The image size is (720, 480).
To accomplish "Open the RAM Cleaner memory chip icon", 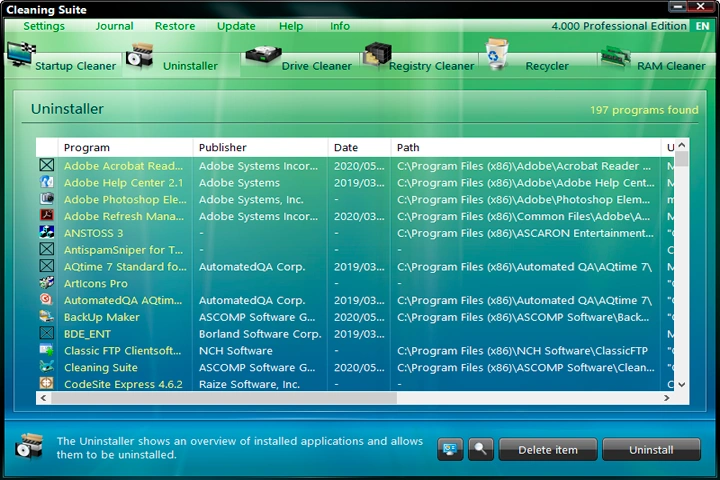I will (616, 56).
